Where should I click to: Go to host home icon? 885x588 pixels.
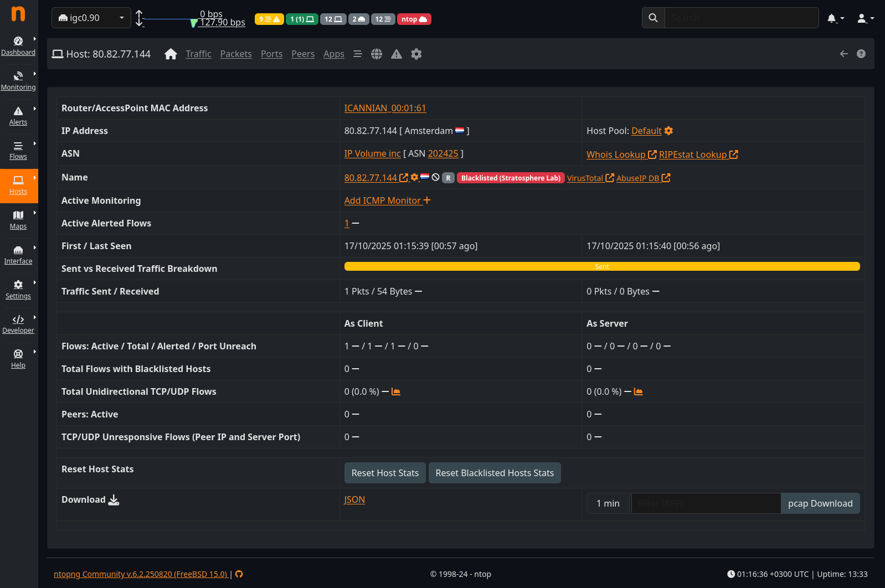(171, 54)
